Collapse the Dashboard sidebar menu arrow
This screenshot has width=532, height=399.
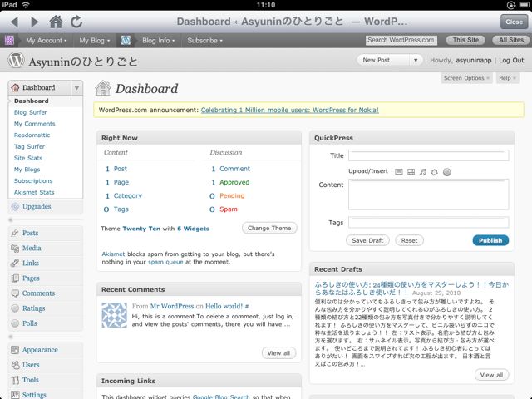76,88
